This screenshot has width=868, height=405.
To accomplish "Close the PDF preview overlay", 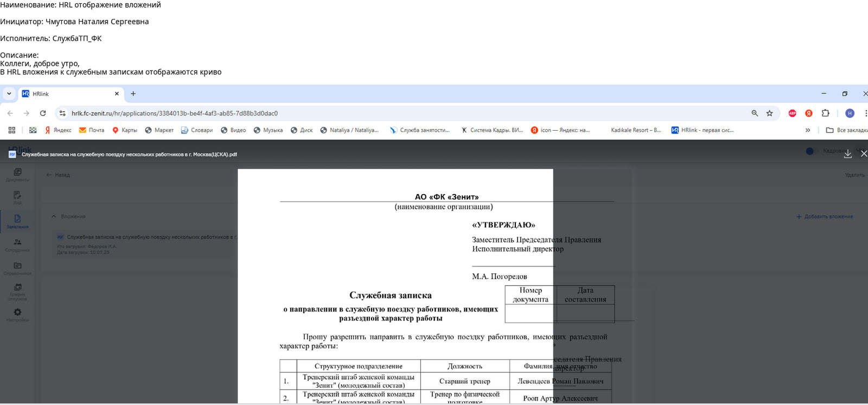I will pyautogui.click(x=864, y=154).
